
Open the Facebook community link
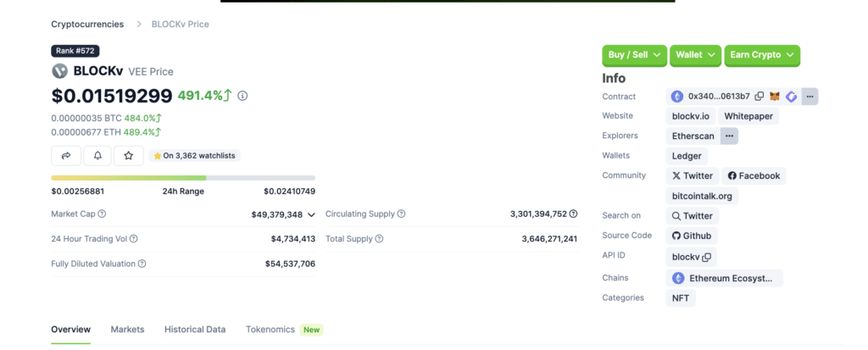click(x=754, y=176)
